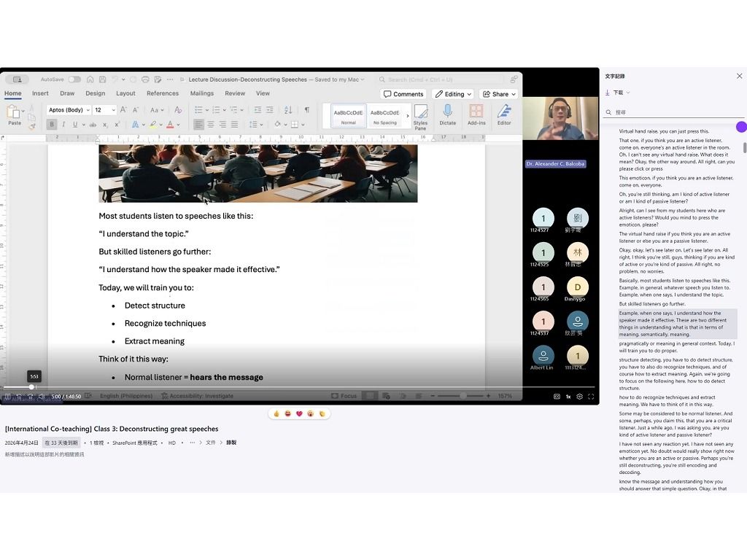Image resolution: width=747 pixels, height=560 pixels.
Task: Open the Editor tool
Action: pos(504,114)
